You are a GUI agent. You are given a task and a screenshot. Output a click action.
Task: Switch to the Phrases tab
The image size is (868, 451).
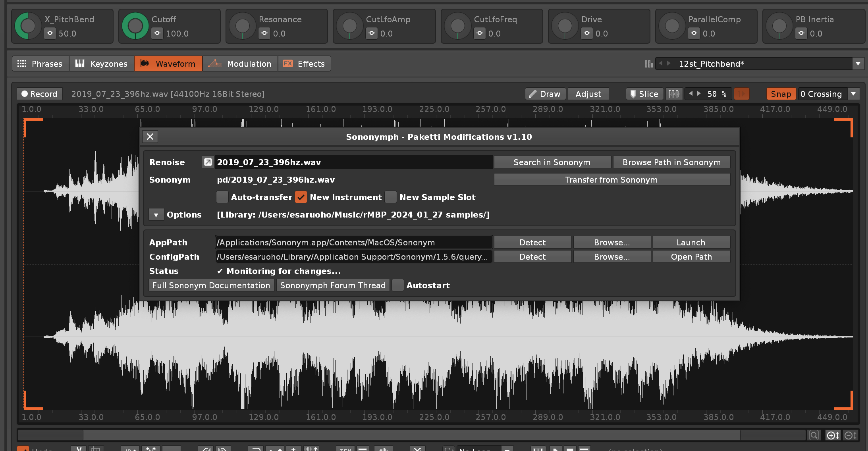click(41, 64)
